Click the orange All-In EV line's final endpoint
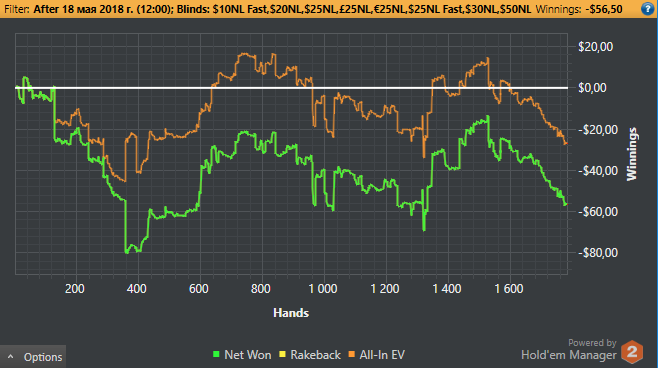The image size is (658, 368). pyautogui.click(x=566, y=144)
